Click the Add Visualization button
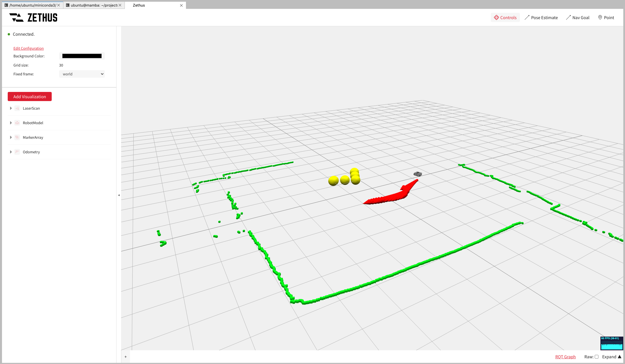Viewport: 625px width, 364px height. click(30, 96)
